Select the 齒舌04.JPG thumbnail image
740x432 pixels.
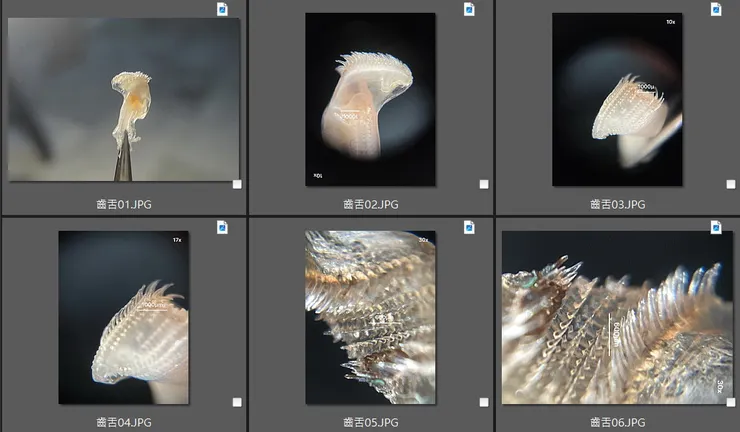(x=124, y=317)
